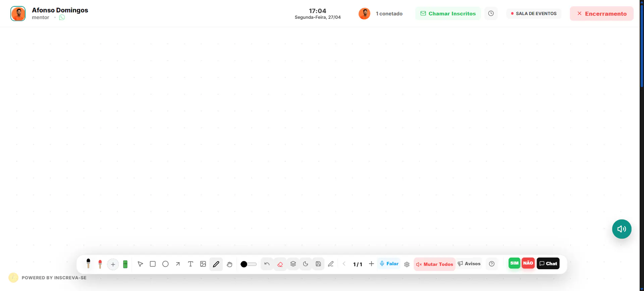Click the green SIM button
The width and height of the screenshot is (644, 291).
(x=514, y=263)
